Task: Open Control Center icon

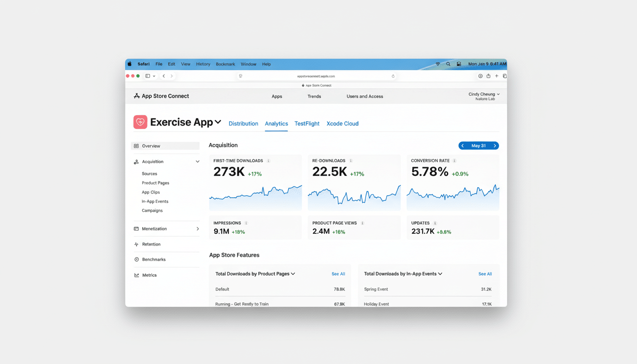Action: coord(459,64)
